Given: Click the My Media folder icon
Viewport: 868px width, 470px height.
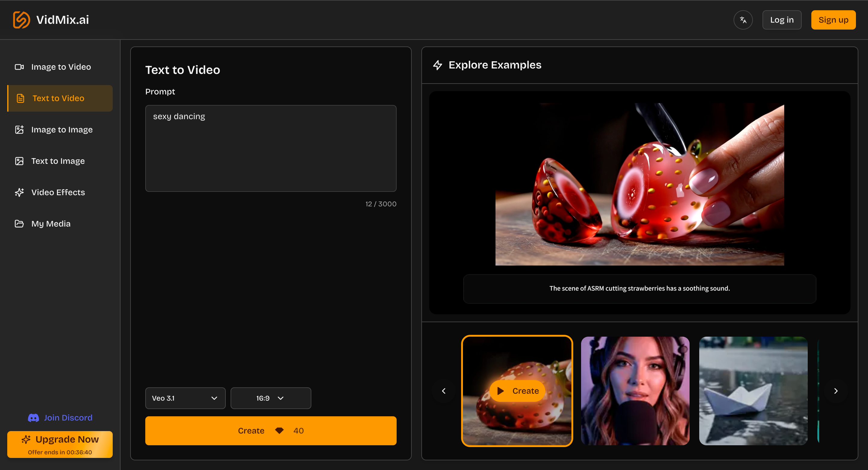Looking at the screenshot, I should pos(19,224).
